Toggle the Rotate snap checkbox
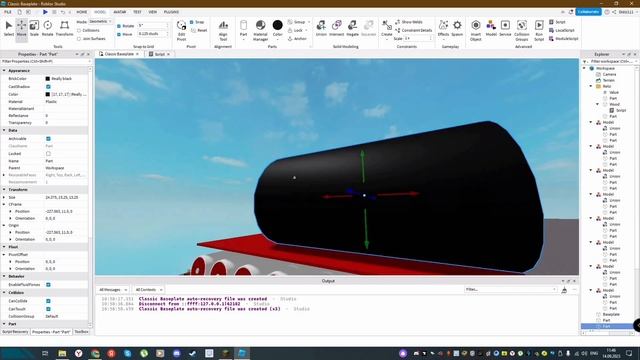This screenshot has height=360, width=640. (119, 26)
